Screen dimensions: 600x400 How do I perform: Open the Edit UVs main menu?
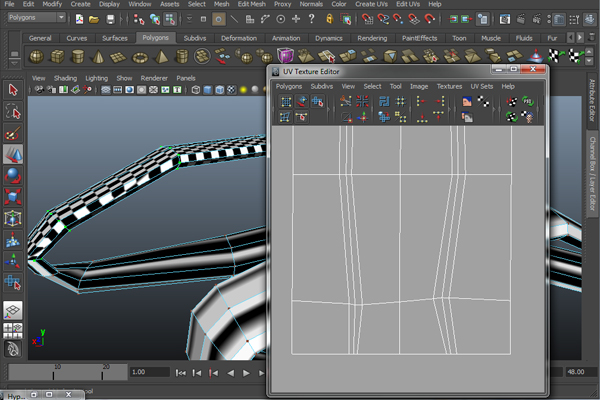(408, 4)
